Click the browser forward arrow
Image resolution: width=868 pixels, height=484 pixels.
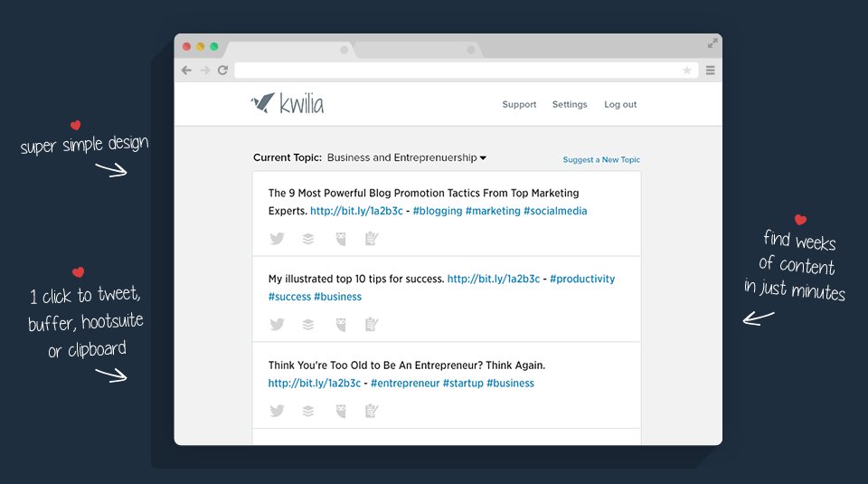coord(205,71)
